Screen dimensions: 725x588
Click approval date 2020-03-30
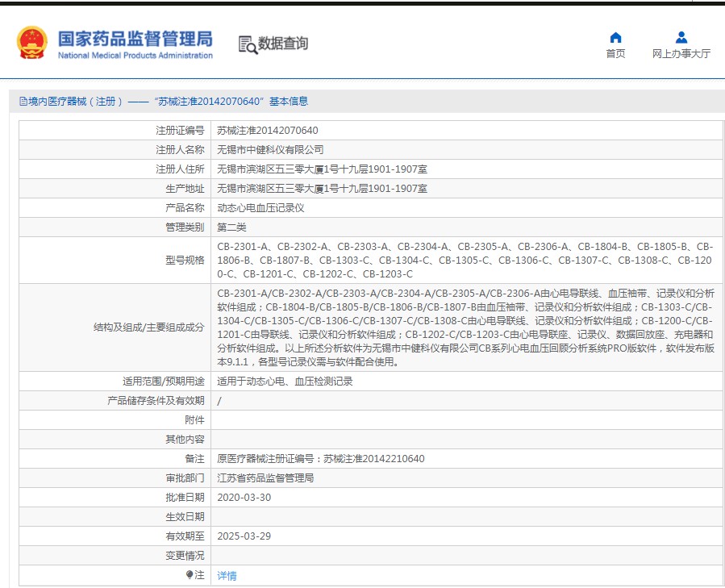point(244,498)
